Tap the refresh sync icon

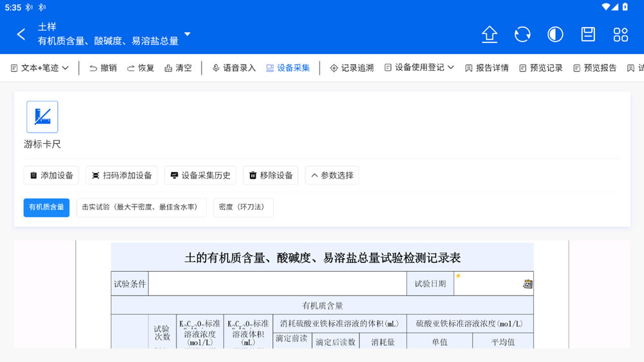pyautogui.click(x=522, y=34)
